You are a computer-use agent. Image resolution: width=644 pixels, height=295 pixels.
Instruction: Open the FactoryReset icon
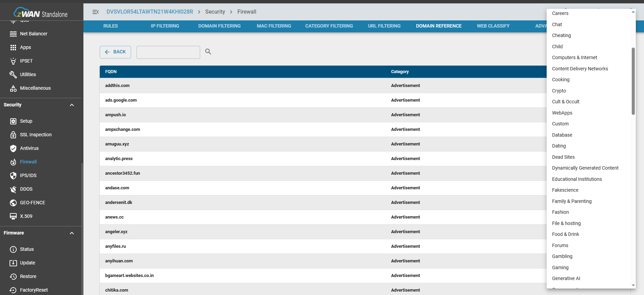coord(13,290)
